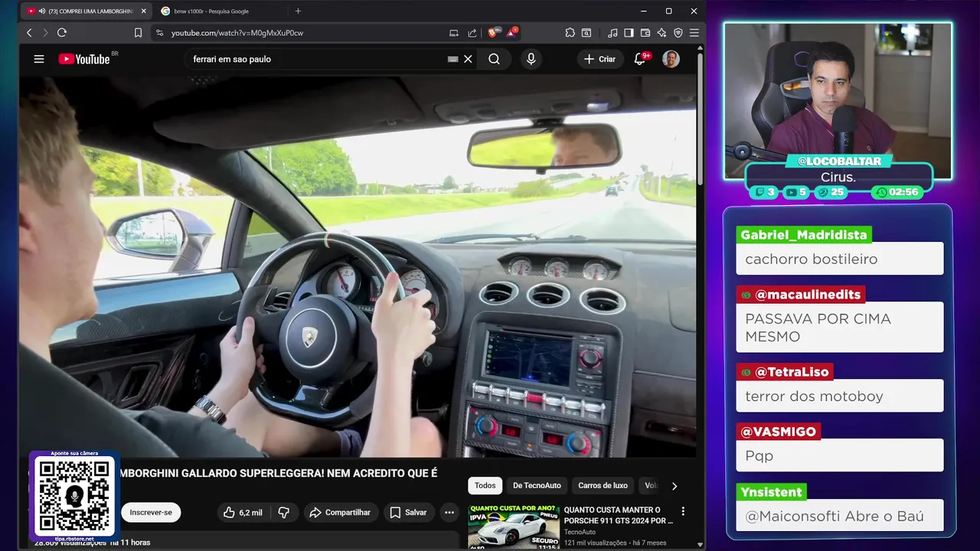
Task: Close the YouTube Lamborghini tab
Action: [x=143, y=11]
